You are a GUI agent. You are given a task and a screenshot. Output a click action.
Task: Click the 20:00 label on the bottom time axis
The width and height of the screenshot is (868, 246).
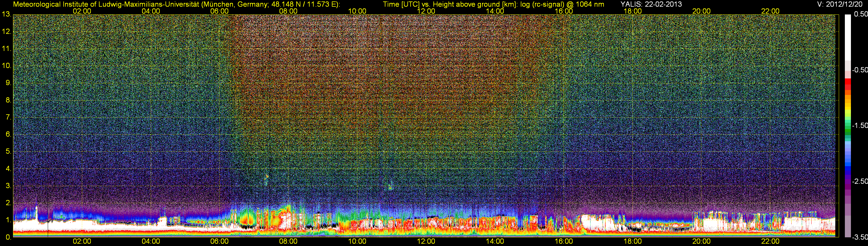[702, 241]
